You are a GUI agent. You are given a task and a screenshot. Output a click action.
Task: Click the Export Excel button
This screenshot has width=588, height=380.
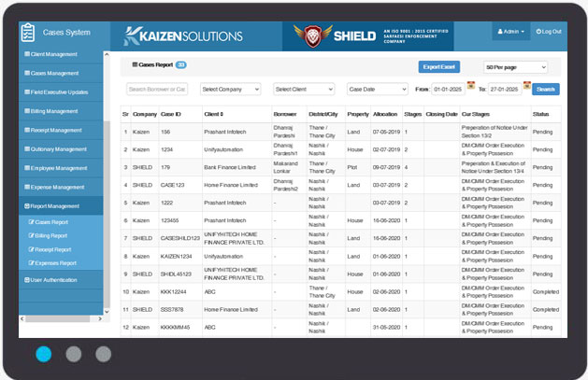pyautogui.click(x=438, y=67)
